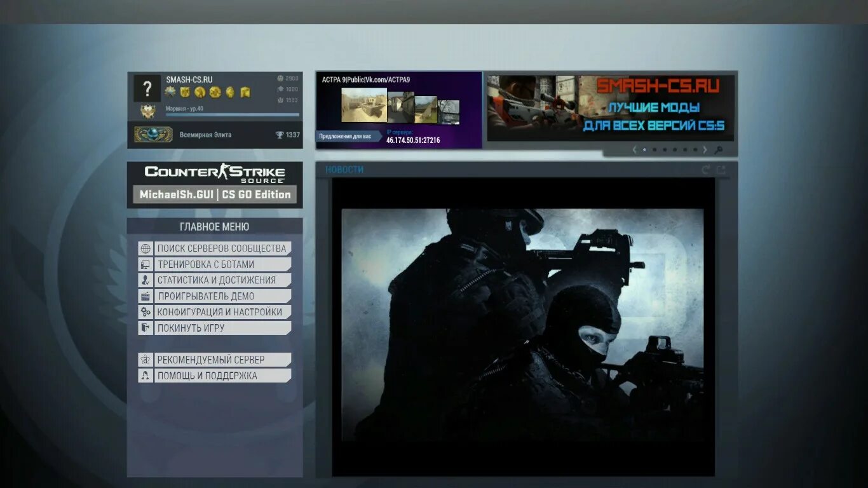Click the Помощь и поддержка text label

point(207,376)
